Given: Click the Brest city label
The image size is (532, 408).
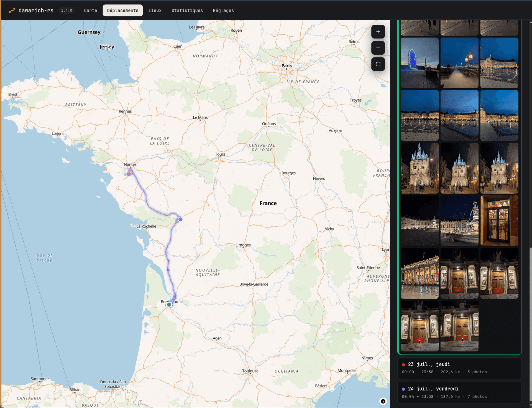Looking at the screenshot, I should point(13,95).
